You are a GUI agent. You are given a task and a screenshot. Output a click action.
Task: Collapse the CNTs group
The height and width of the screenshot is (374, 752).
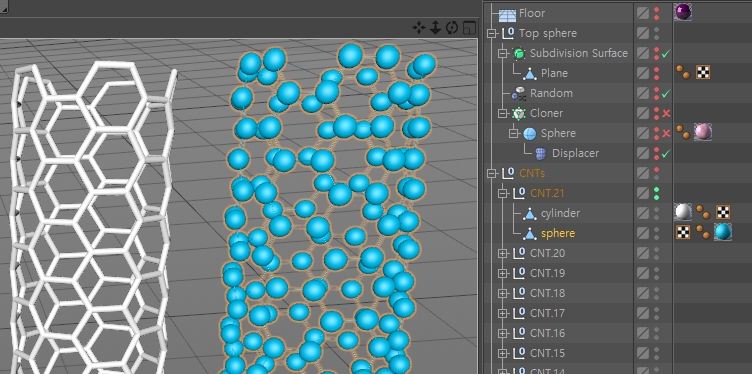point(492,174)
